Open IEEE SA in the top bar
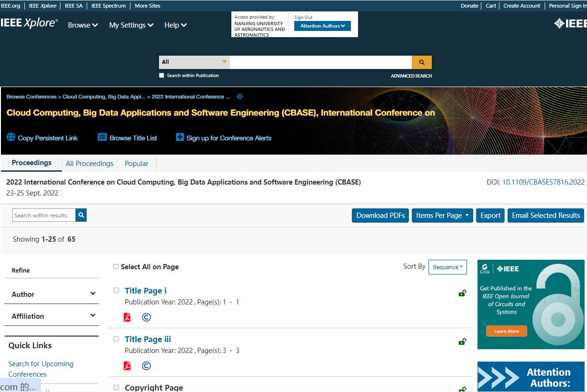Screen dimensions: 587x392 pos(74,6)
